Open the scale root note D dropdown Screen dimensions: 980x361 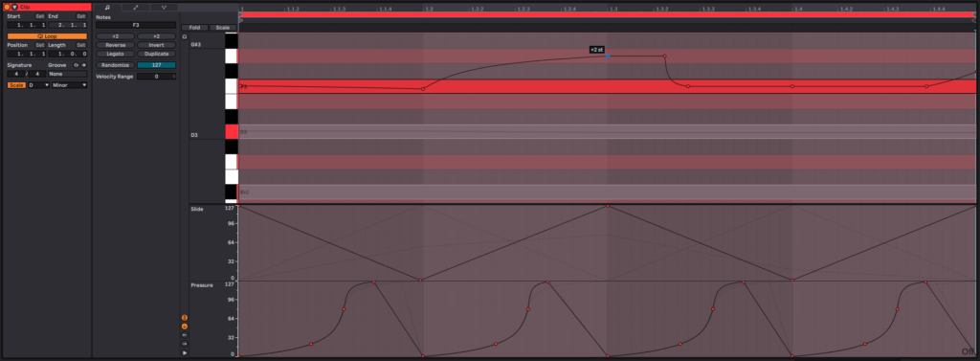[38, 85]
